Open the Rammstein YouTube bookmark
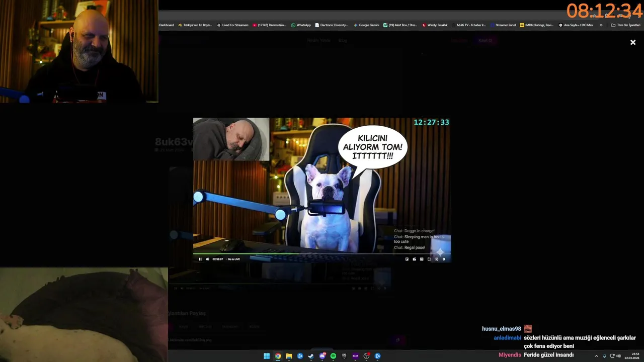 click(269, 25)
